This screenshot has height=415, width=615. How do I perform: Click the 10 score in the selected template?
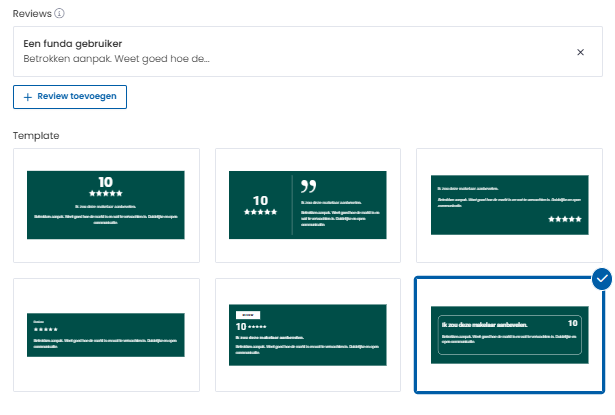click(x=572, y=323)
